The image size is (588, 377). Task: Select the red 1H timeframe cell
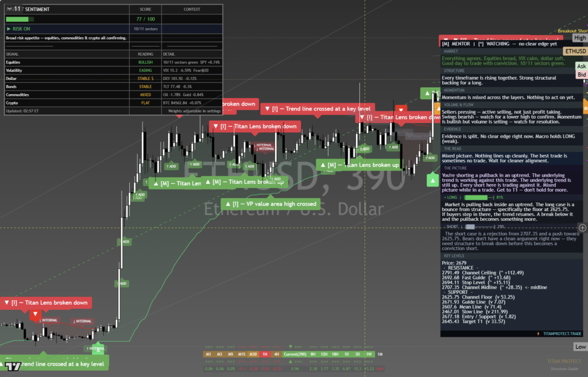point(265,354)
